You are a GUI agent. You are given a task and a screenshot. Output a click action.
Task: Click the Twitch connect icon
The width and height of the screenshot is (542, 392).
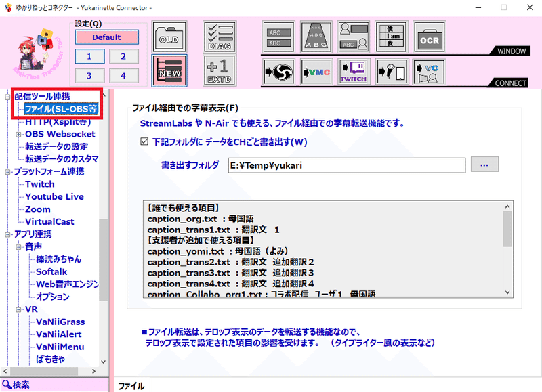point(354,72)
